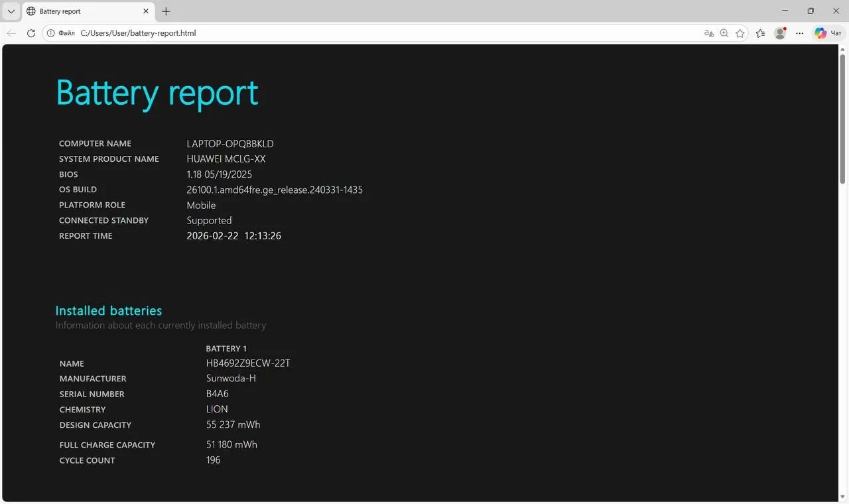The width and height of the screenshot is (849, 504).
Task: Click the OS BUILD label
Action: pyautogui.click(x=78, y=190)
